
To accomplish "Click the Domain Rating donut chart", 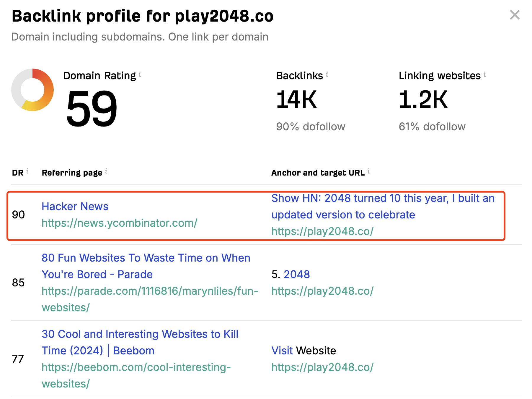I will [x=32, y=90].
